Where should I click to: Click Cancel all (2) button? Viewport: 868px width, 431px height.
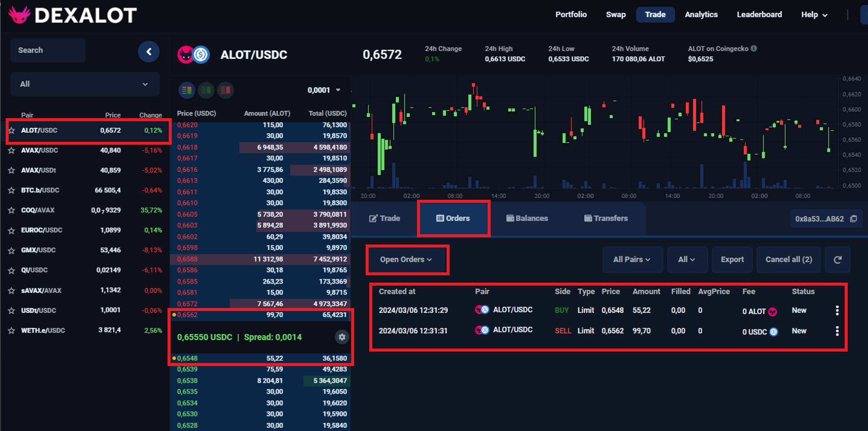click(x=789, y=260)
